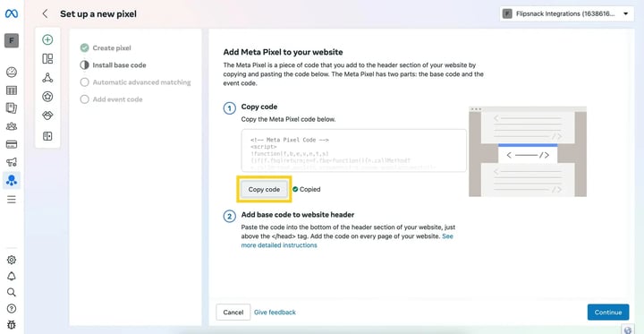
Task: Open the handshake partner integrations icon
Action: click(47, 116)
